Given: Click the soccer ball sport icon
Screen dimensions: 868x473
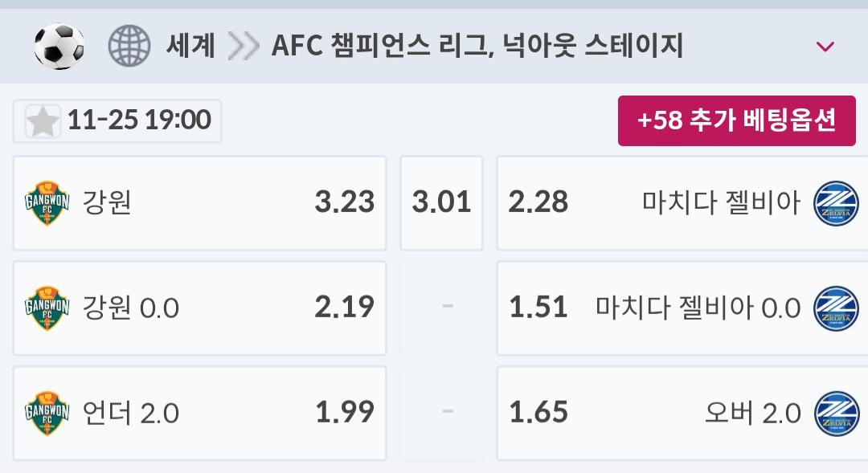Looking at the screenshot, I should (59, 46).
